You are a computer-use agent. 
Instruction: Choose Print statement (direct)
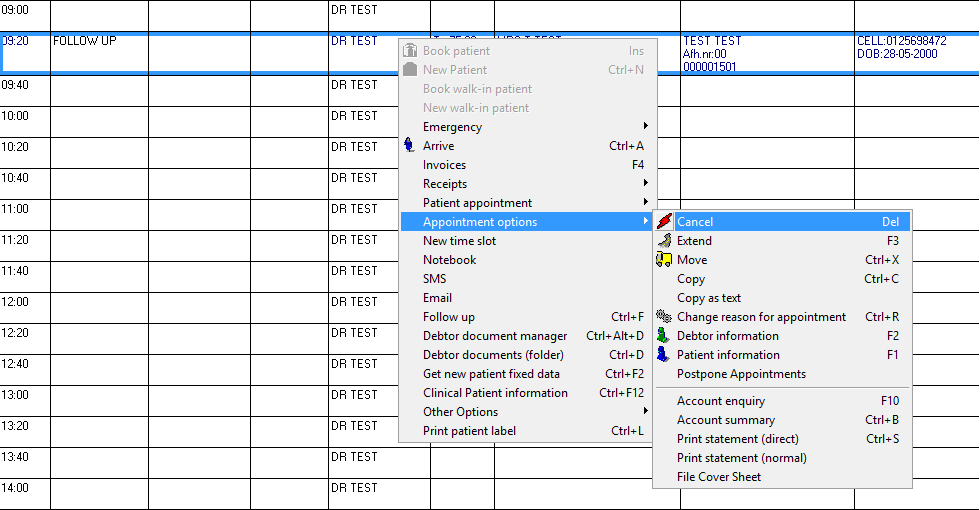click(x=737, y=439)
